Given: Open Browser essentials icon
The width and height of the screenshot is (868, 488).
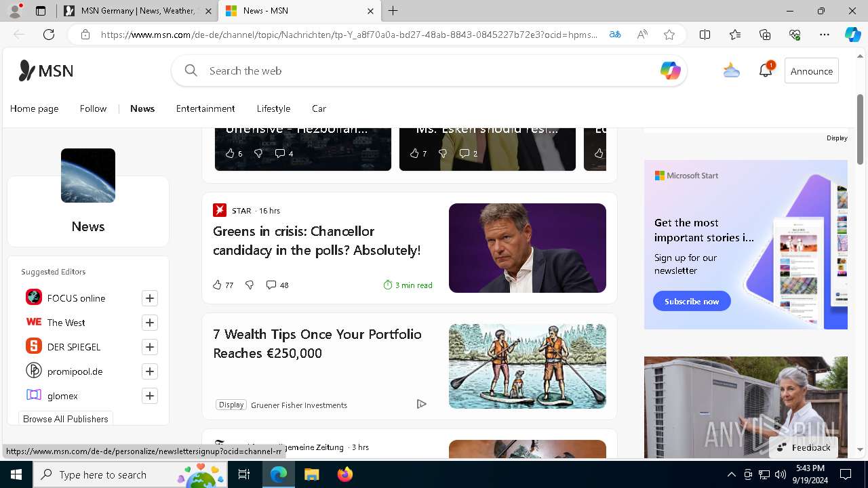Looking at the screenshot, I should [x=795, y=35].
